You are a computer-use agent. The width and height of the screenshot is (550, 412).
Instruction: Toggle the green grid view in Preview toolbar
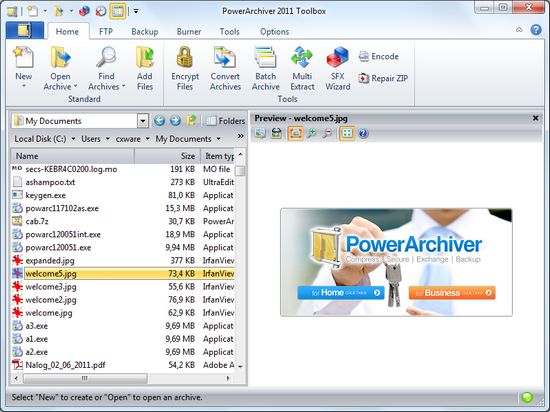(x=347, y=134)
